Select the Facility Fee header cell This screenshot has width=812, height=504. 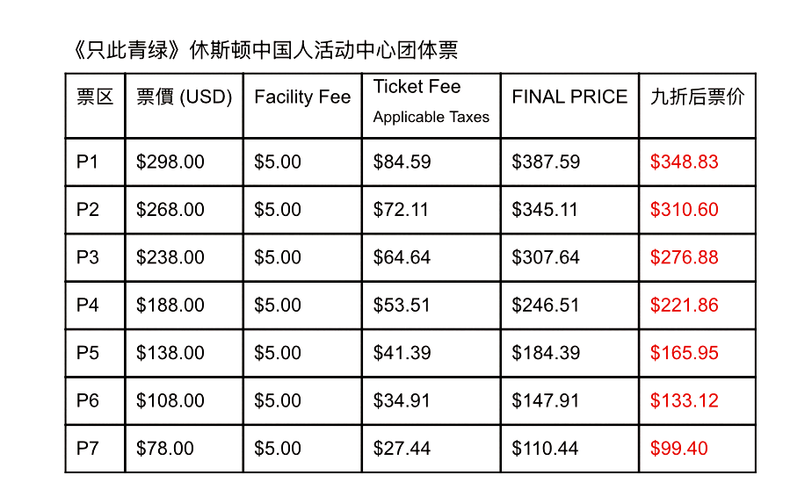[302, 97]
